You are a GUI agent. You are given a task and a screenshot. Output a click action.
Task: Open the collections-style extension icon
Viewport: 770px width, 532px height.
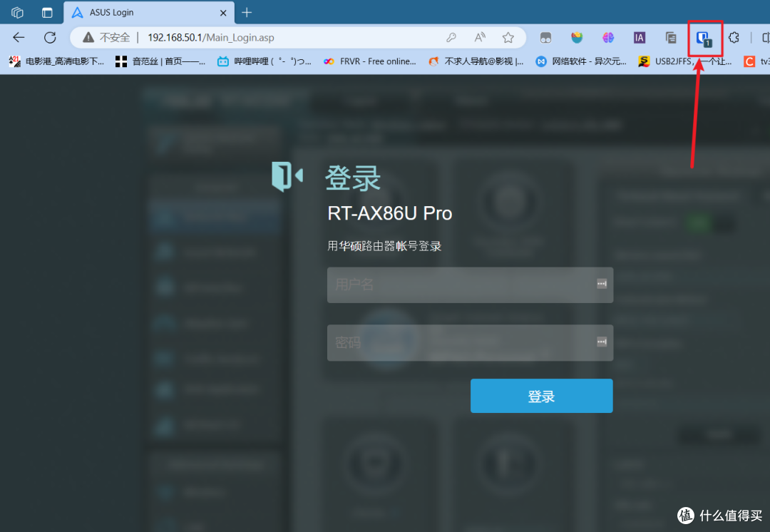[x=670, y=37]
